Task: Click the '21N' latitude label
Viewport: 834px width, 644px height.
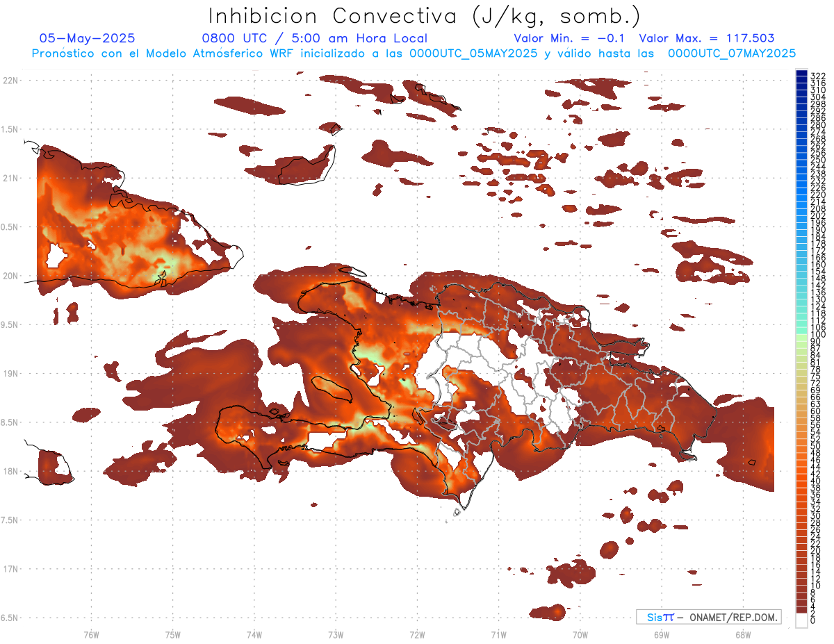Action: tap(10, 178)
